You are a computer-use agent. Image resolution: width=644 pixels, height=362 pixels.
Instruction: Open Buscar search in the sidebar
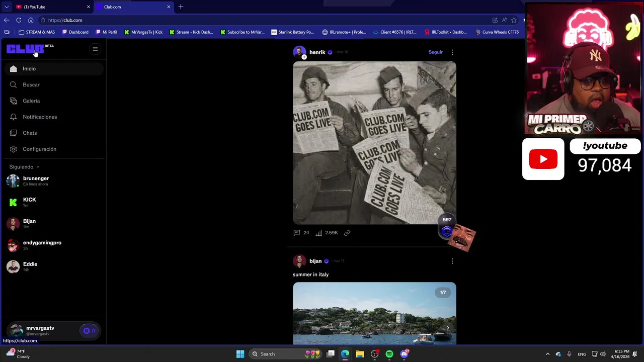[53, 84]
